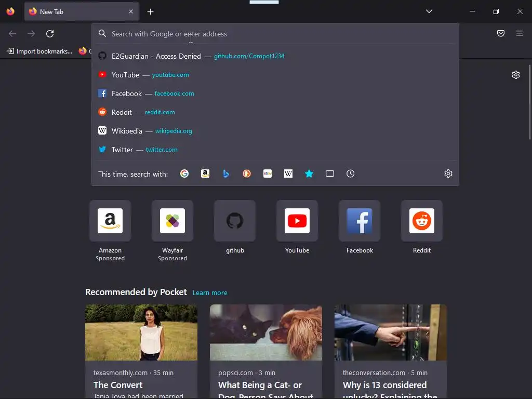Click the page vertical scrollbar

529,102
